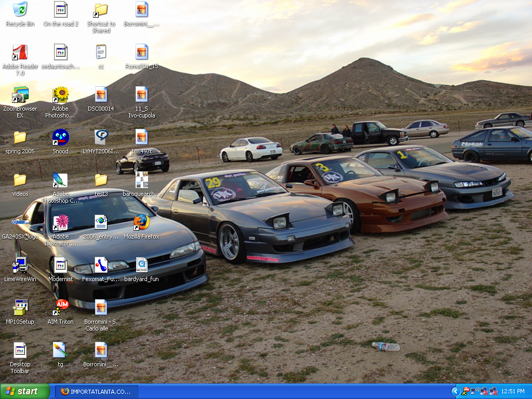The image size is (532, 399).
Task: Select the bardyard_fun movie file
Action: coord(141,265)
